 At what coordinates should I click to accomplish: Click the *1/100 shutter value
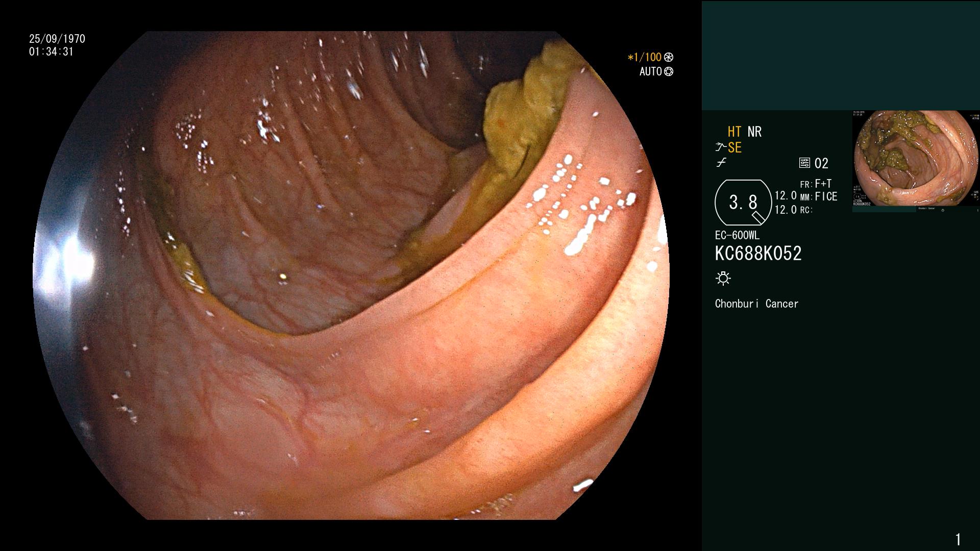coord(644,57)
